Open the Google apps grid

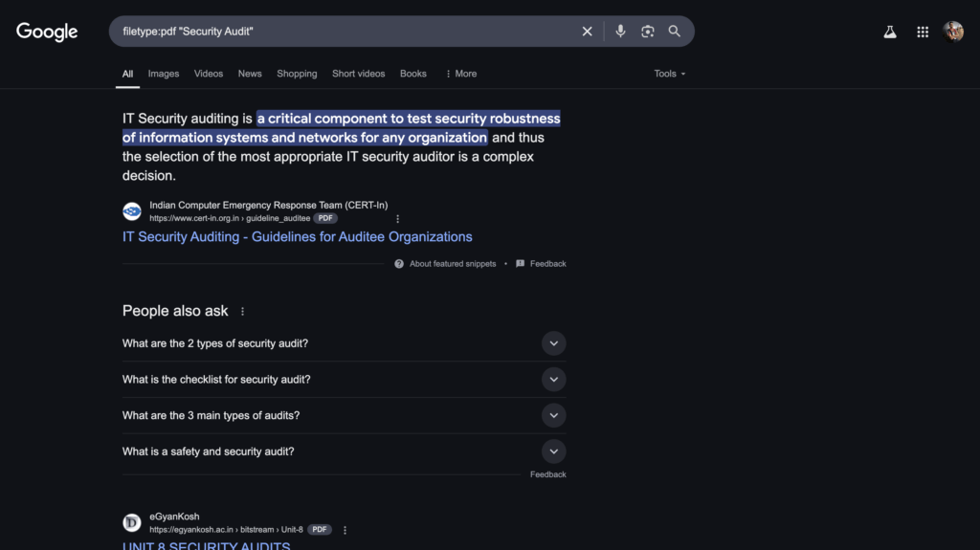click(923, 32)
